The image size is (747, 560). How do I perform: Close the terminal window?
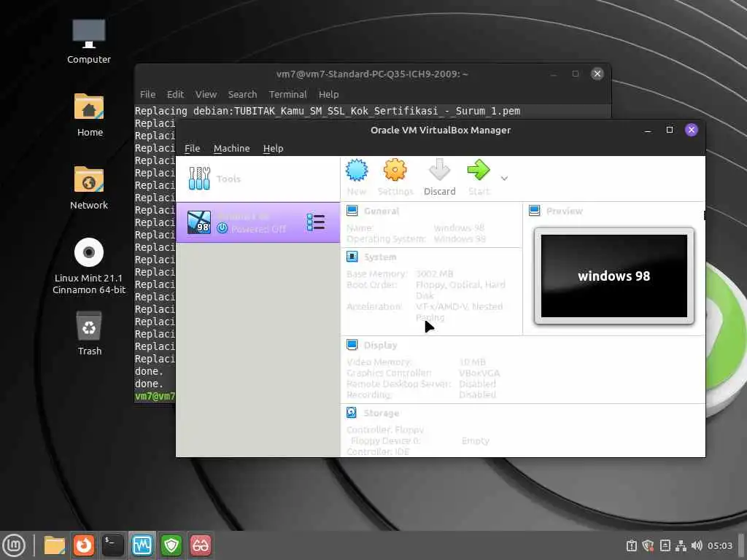tap(597, 74)
